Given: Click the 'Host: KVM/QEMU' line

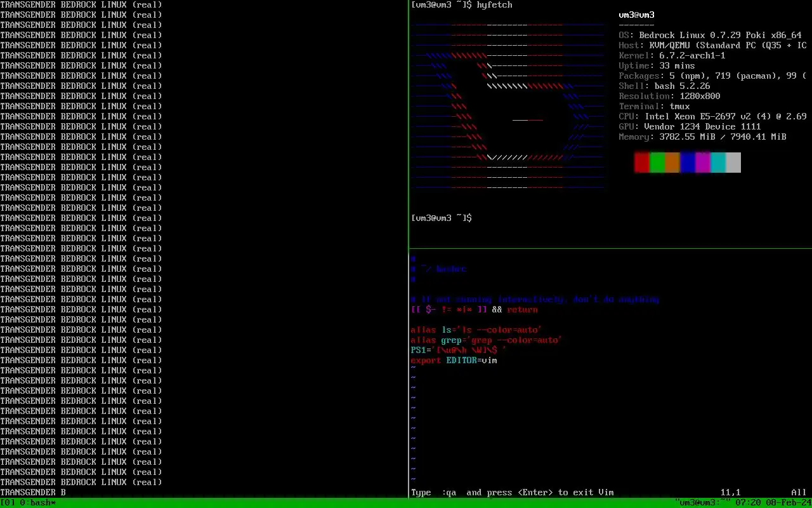Looking at the screenshot, I should click(x=713, y=46).
